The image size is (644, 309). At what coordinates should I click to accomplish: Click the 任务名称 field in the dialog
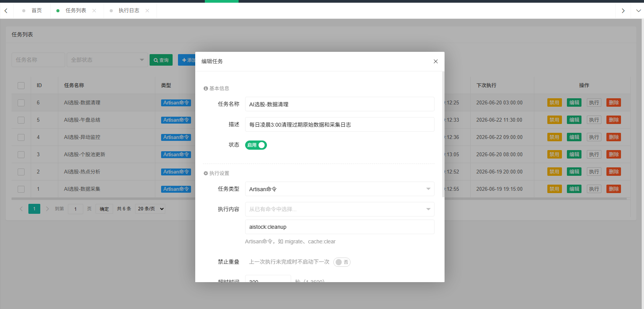339,104
